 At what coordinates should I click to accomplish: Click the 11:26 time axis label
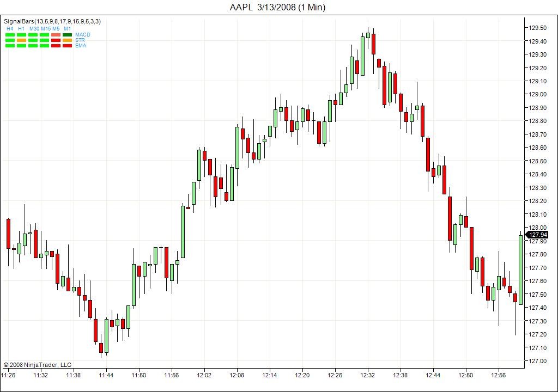[x=8, y=375]
